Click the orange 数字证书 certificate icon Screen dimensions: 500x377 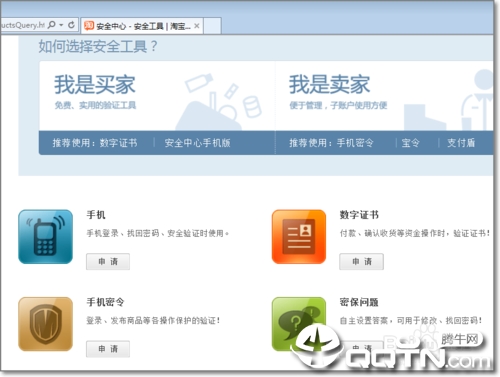click(x=299, y=237)
